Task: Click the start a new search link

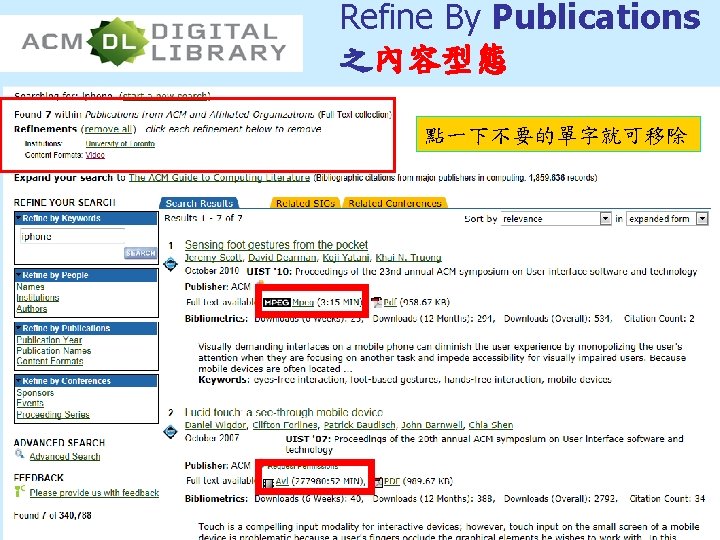Action: point(164,96)
